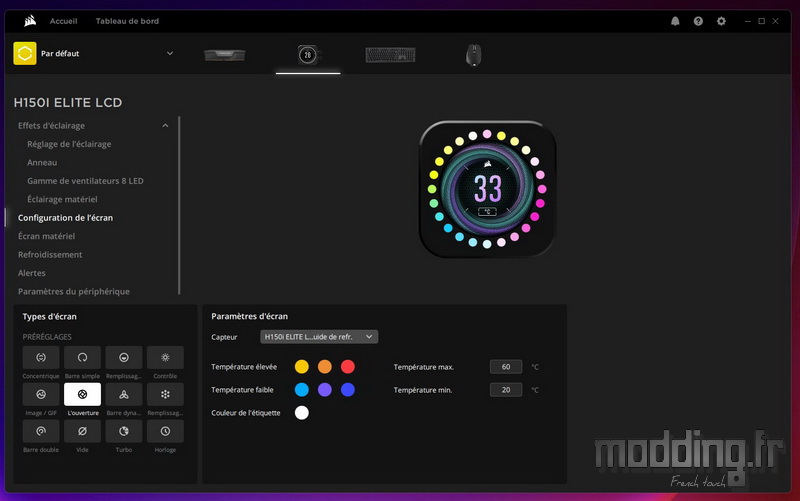Open Réglage de l'éclairage
This screenshot has width=800, height=501.
[x=69, y=144]
